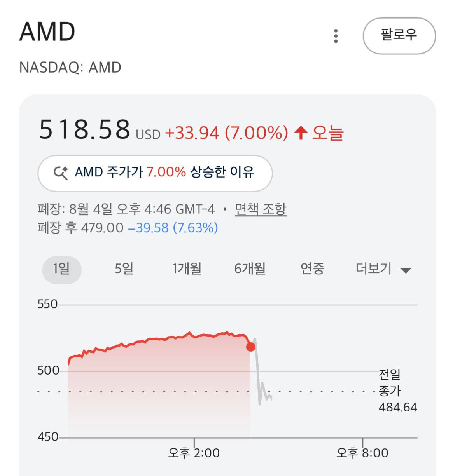Select the 1일 range tab
The width and height of the screenshot is (455, 476).
(62, 269)
